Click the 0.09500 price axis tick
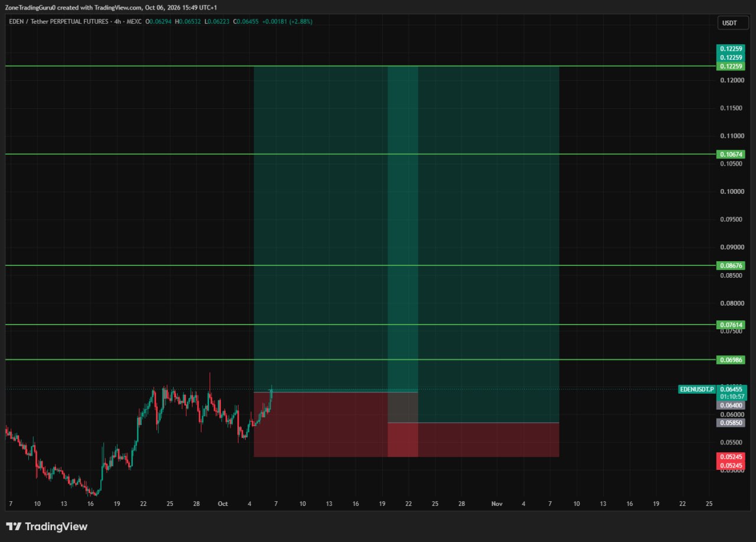The width and height of the screenshot is (756, 542). pos(731,219)
